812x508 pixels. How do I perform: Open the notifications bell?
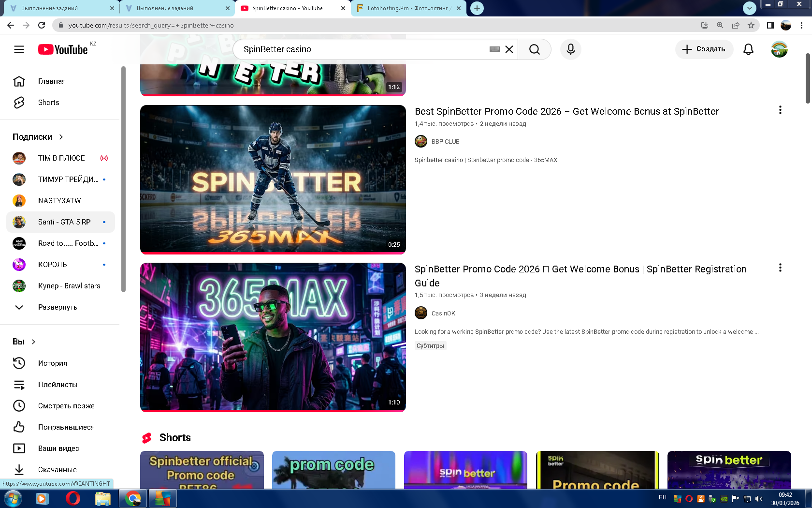pos(748,49)
